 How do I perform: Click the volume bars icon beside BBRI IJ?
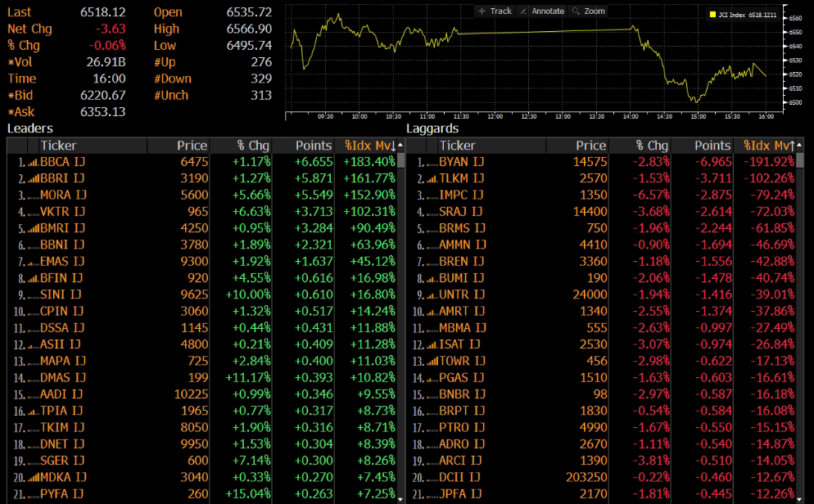(33, 179)
